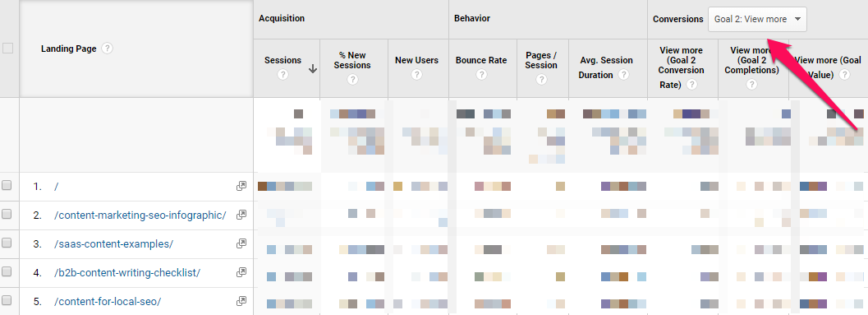Check the box for row 4
This screenshot has height=315, width=868.
[x=7, y=271]
